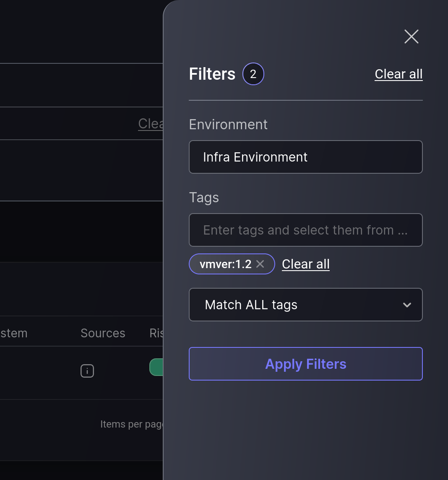
Task: Click the truncated 'stem' column header
Action: (14, 333)
